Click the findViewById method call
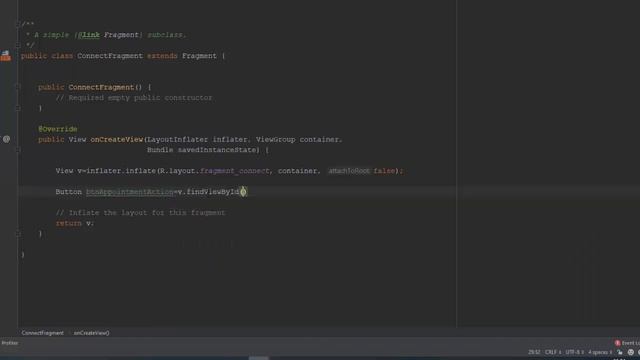The width and height of the screenshot is (640, 360). (213, 191)
